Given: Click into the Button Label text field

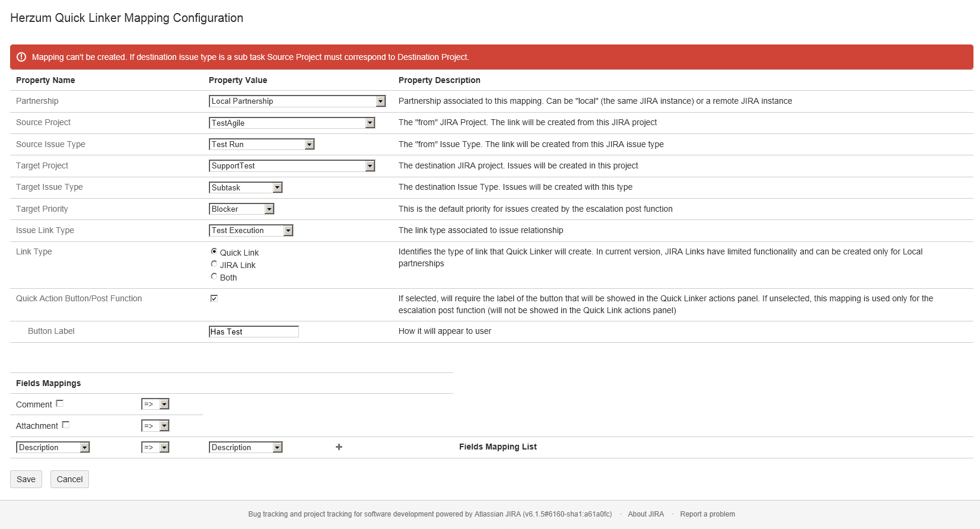Looking at the screenshot, I should [254, 332].
